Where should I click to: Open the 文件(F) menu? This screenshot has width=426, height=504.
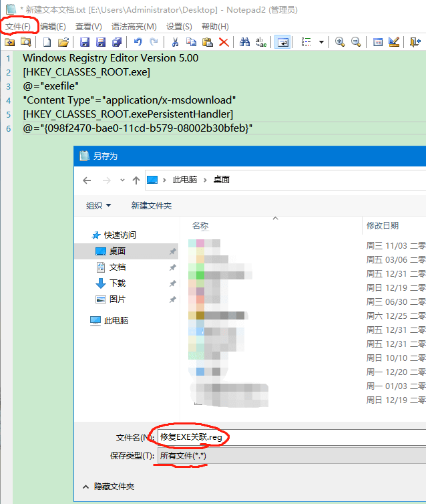[19, 26]
